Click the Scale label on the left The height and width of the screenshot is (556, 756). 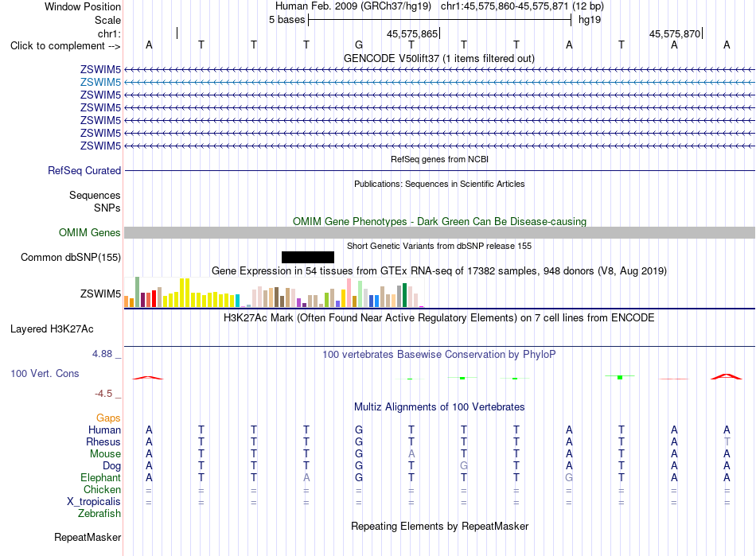(x=107, y=20)
